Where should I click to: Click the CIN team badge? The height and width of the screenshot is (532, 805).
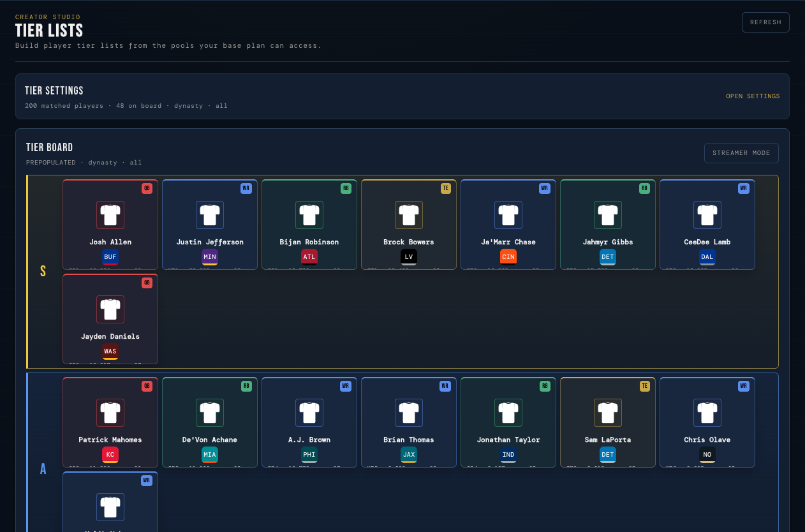coord(508,257)
